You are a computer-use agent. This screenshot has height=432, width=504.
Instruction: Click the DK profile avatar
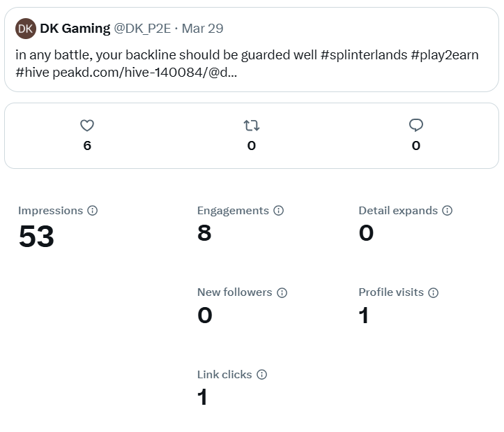[26, 29]
